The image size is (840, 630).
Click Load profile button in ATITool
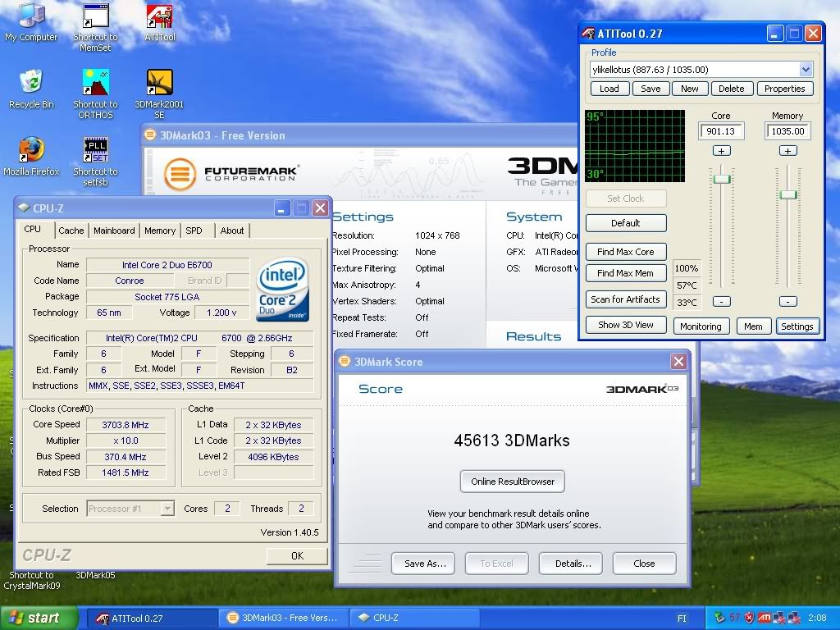(609, 89)
